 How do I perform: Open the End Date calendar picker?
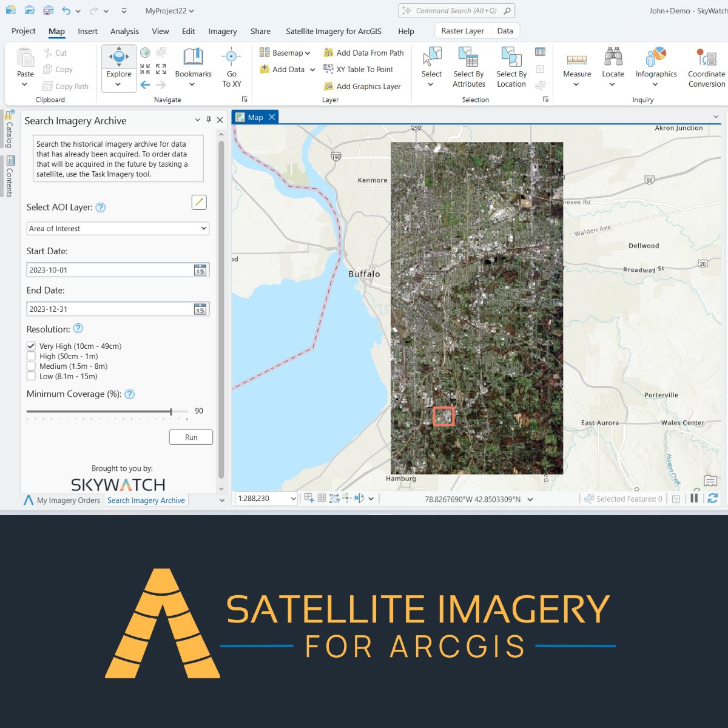[x=200, y=309]
